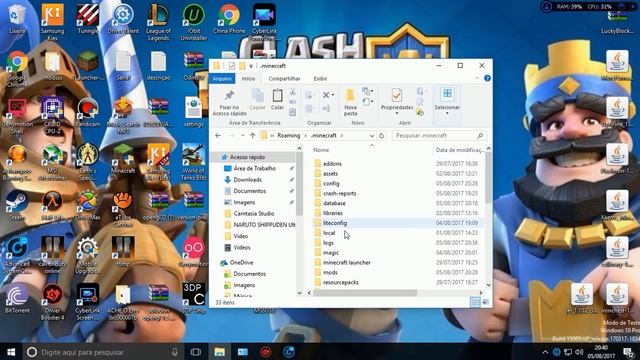Open File Explorer in the taskbar

pos(220,352)
